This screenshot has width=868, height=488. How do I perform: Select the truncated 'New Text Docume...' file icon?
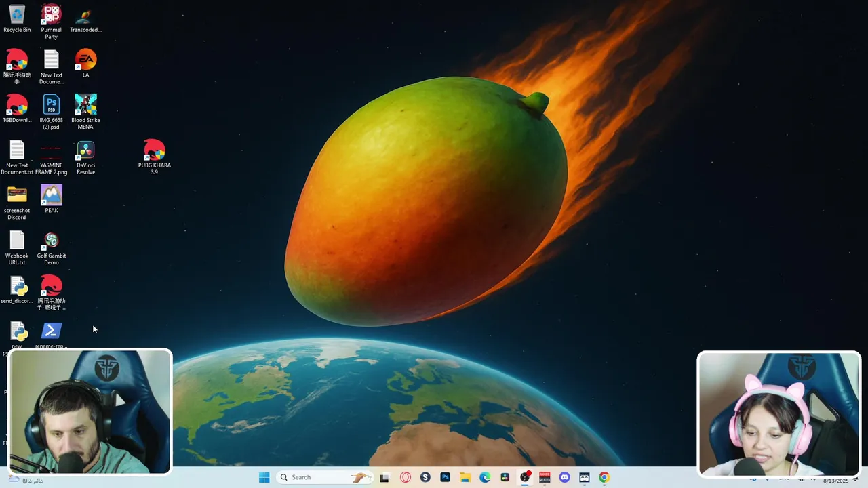click(52, 67)
